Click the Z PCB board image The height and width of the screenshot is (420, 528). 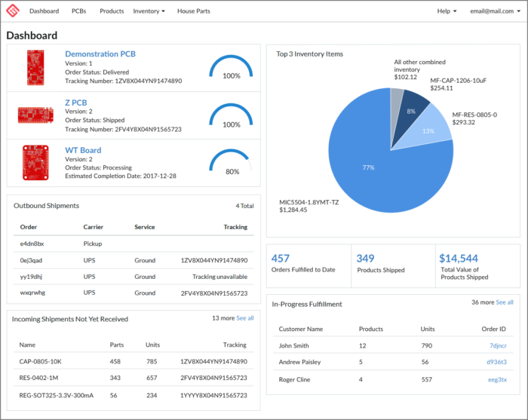pyautogui.click(x=35, y=115)
